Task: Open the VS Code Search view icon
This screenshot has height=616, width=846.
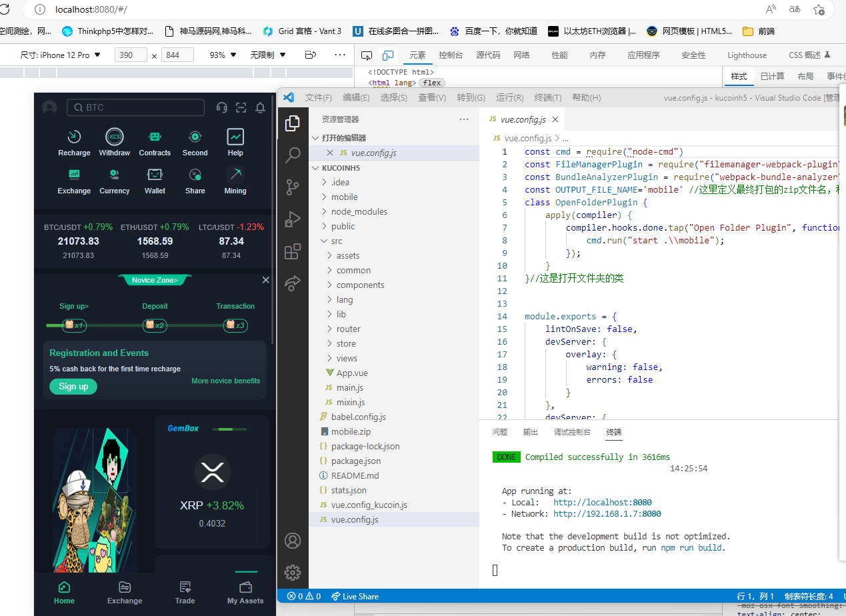Action: [293, 155]
